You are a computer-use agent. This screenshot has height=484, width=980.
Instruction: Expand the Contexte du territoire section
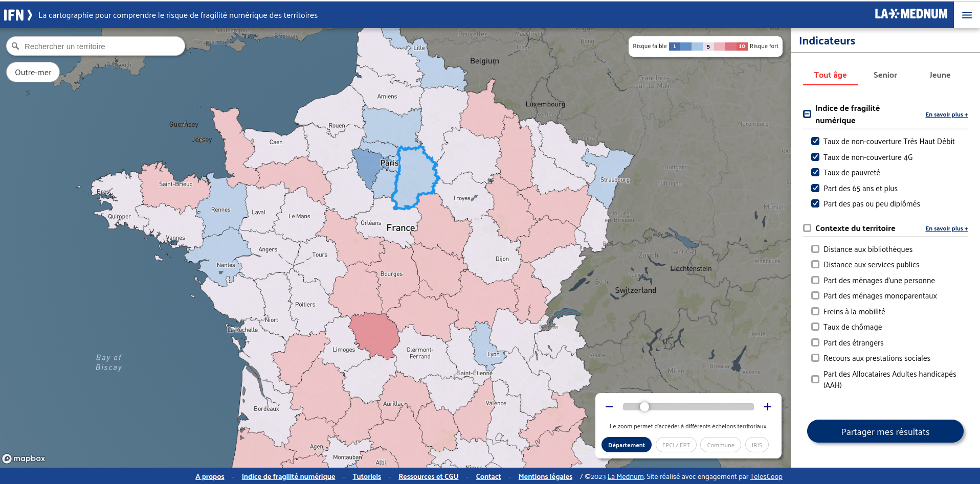point(808,228)
